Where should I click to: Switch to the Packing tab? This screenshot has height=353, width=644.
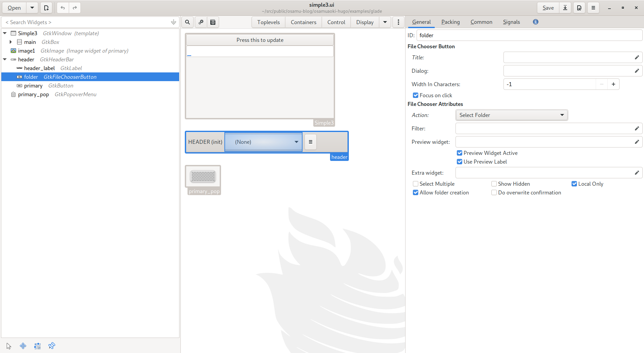click(450, 22)
